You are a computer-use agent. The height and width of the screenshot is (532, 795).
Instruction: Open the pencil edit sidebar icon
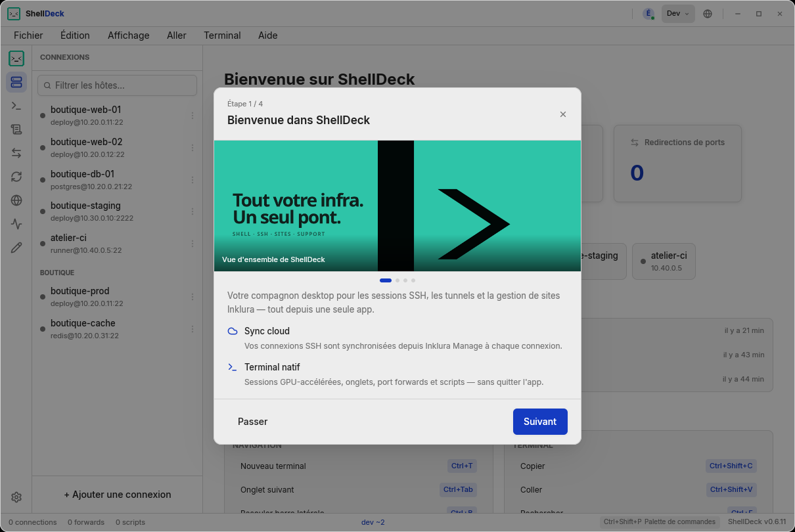pyautogui.click(x=16, y=248)
